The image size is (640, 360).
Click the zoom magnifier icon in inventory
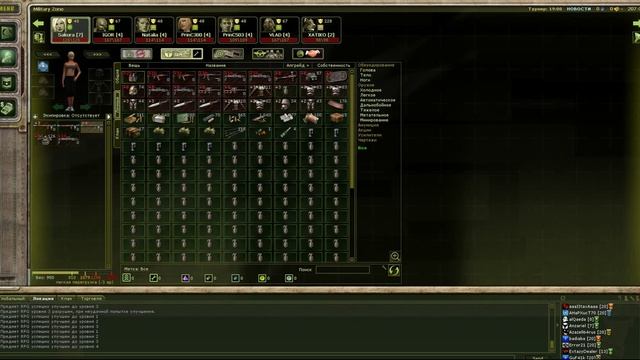395,256
